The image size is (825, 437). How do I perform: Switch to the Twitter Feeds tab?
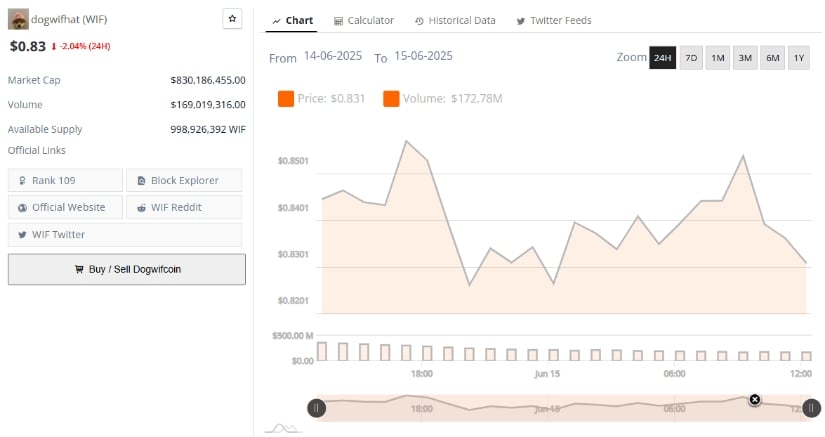[x=554, y=21]
